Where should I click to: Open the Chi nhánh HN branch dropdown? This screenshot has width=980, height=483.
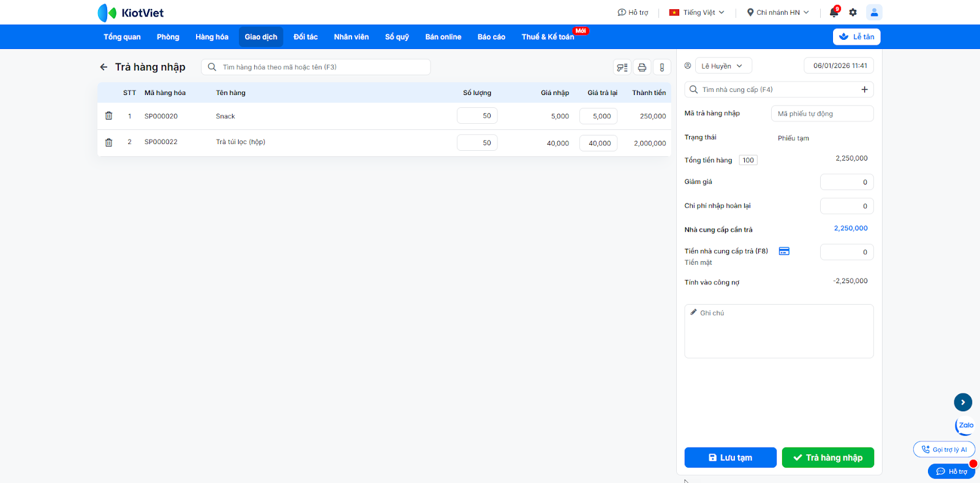click(778, 12)
